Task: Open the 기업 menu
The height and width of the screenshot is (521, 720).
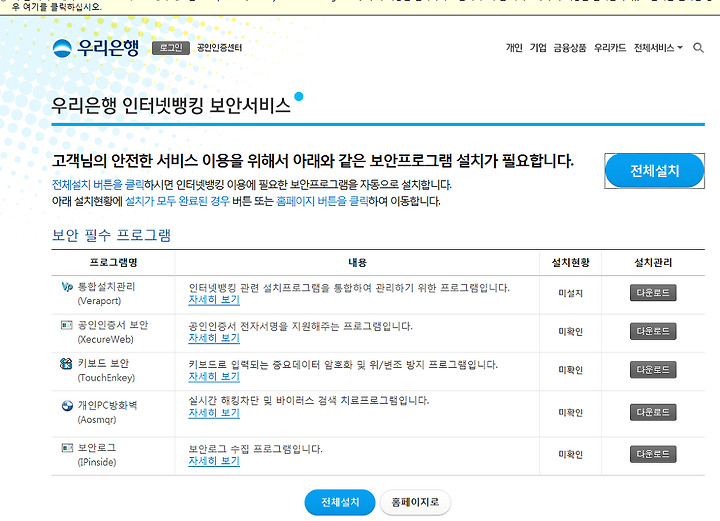Action: (x=538, y=48)
